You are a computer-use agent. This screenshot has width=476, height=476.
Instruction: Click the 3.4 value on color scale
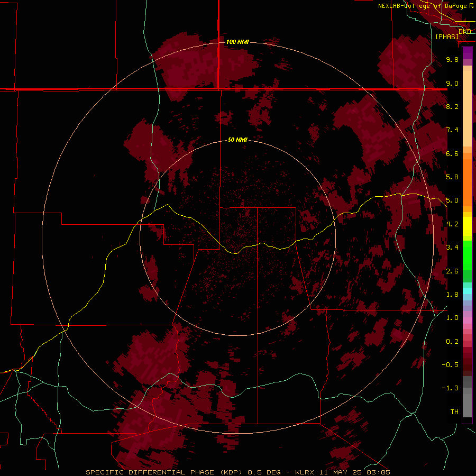[x=452, y=248]
